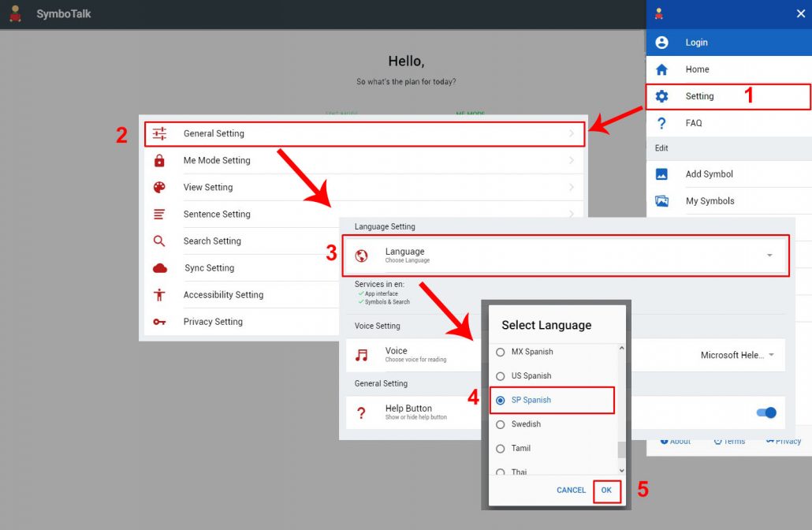This screenshot has width=812, height=530.
Task: Select the Me Mode Setting lock icon
Action: [x=158, y=160]
